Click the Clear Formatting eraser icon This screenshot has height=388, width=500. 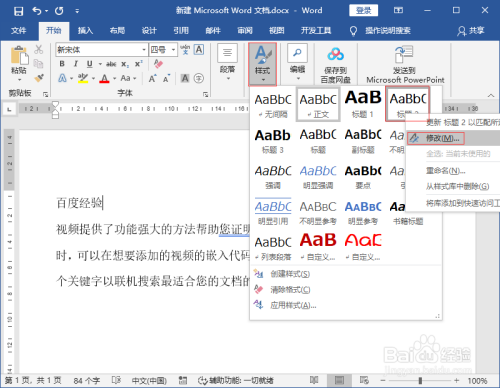pyautogui.click(x=158, y=64)
